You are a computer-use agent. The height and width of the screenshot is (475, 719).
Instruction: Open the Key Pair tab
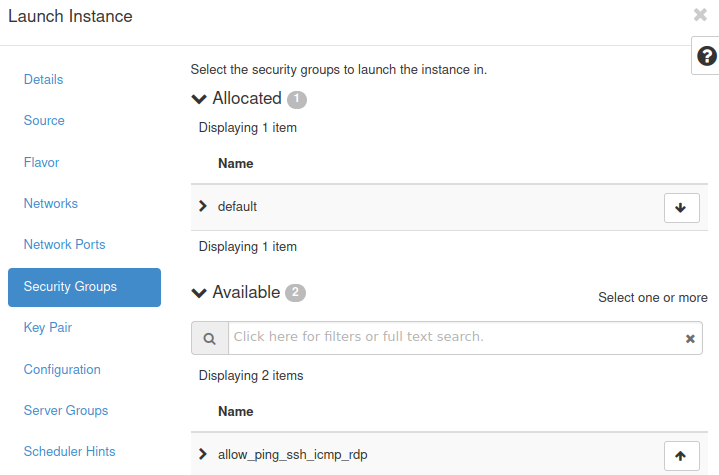48,327
